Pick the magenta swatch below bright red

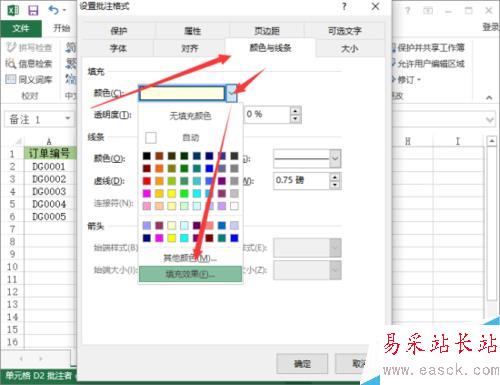(x=147, y=193)
